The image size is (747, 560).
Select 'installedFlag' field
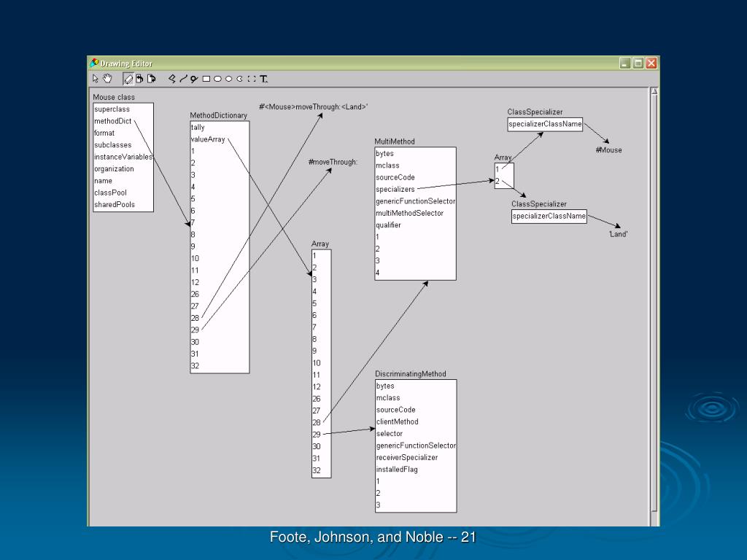click(397, 469)
